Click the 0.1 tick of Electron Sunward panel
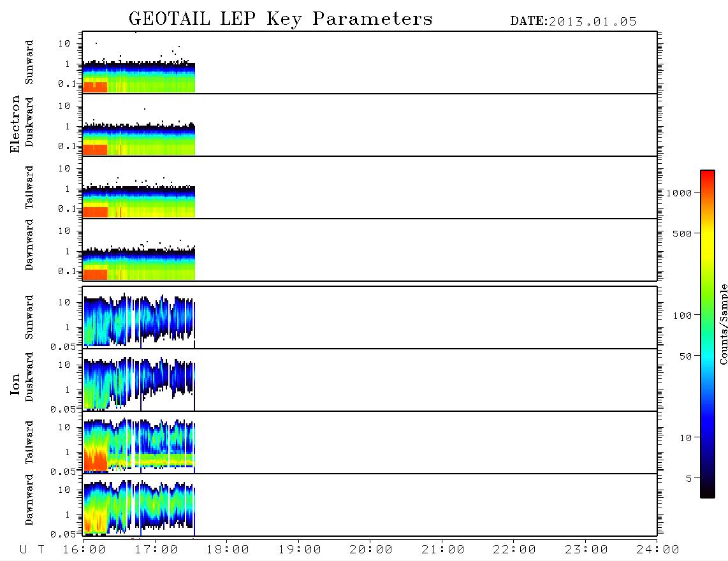Viewport: 728px width, 561px height. click(x=67, y=84)
